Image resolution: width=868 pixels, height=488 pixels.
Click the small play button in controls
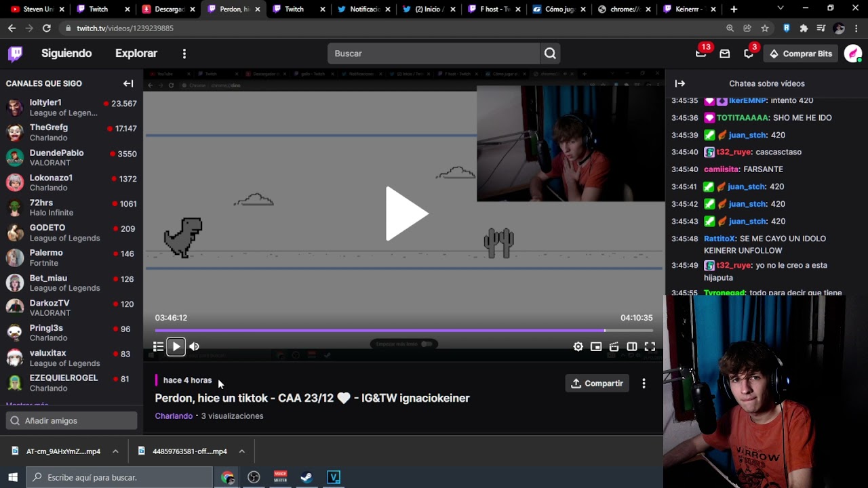(x=176, y=346)
